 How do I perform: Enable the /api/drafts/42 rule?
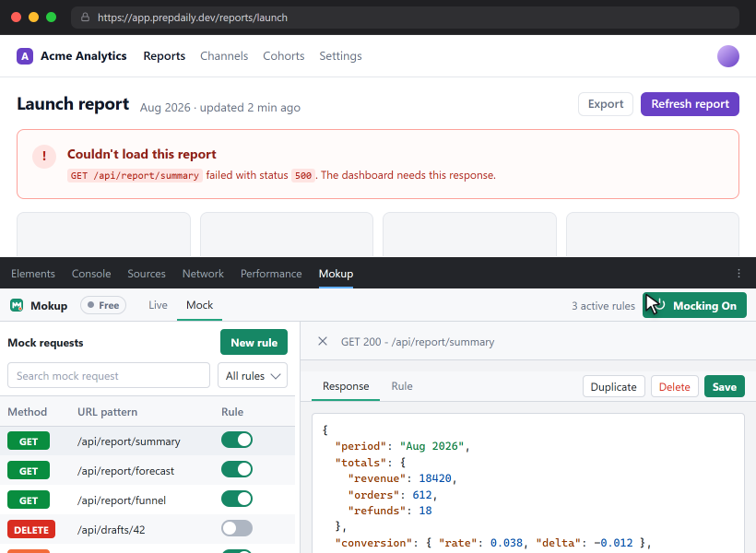pos(237,528)
